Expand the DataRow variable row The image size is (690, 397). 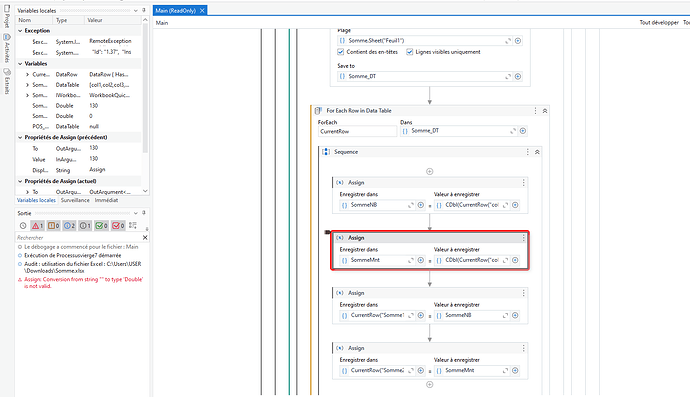[27, 74]
